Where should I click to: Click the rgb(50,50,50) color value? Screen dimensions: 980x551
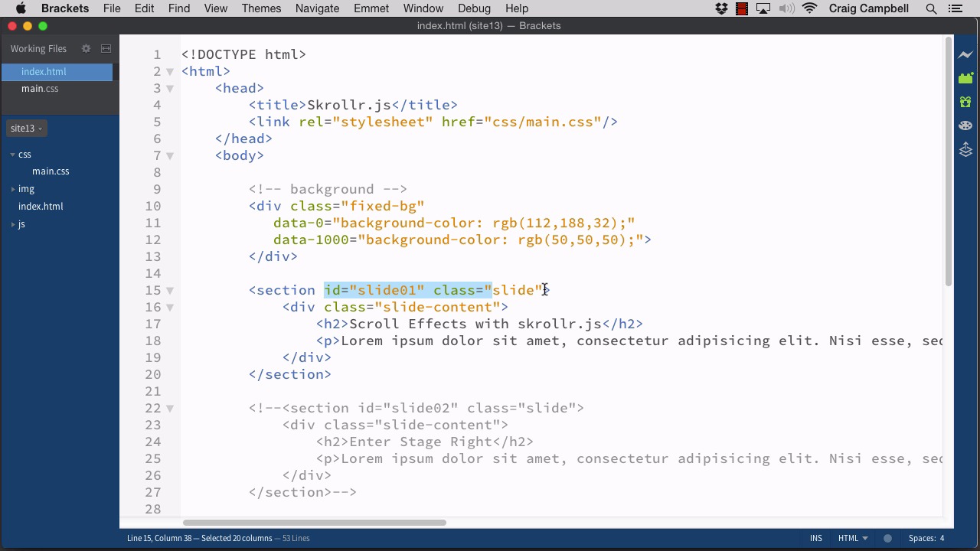(x=572, y=240)
